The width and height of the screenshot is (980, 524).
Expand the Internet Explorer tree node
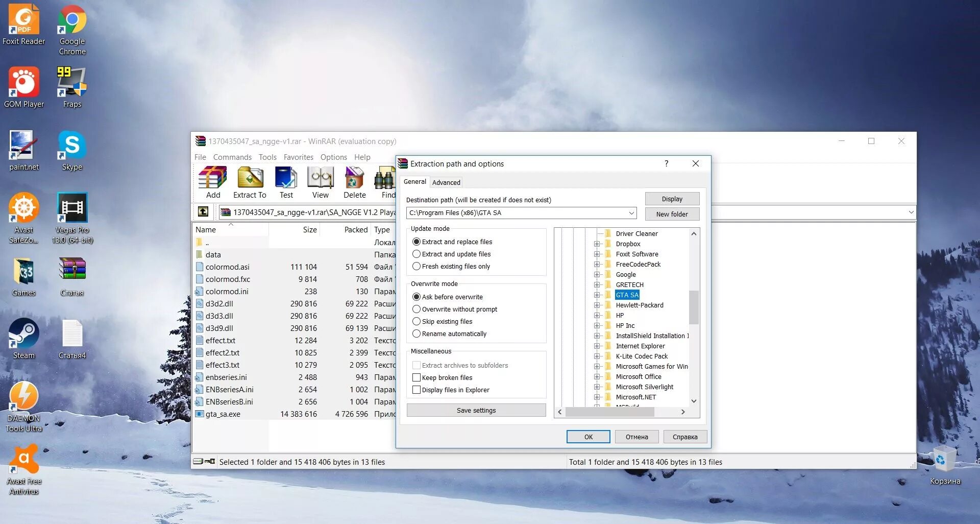pyautogui.click(x=597, y=346)
